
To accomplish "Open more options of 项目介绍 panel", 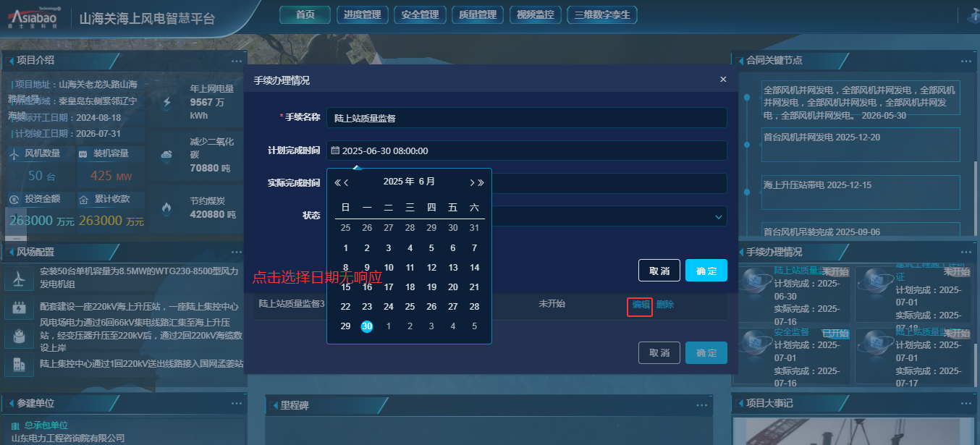I will tap(237, 61).
